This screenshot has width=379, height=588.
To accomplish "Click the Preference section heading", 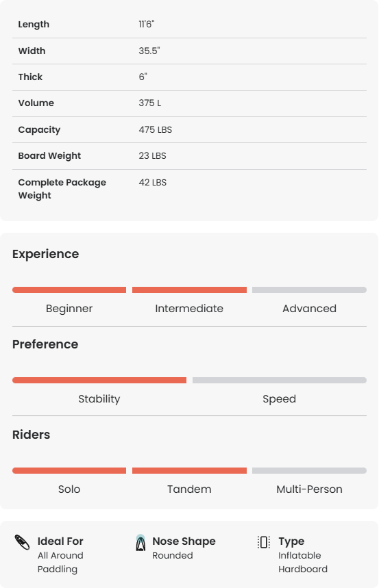I will pyautogui.click(x=45, y=344).
